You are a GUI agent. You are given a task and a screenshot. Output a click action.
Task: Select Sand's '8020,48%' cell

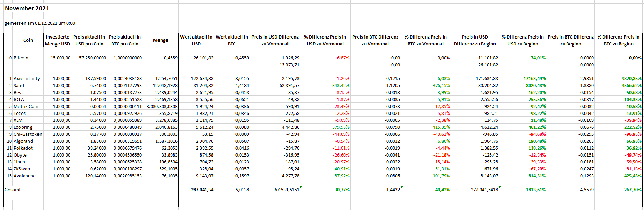536,86
